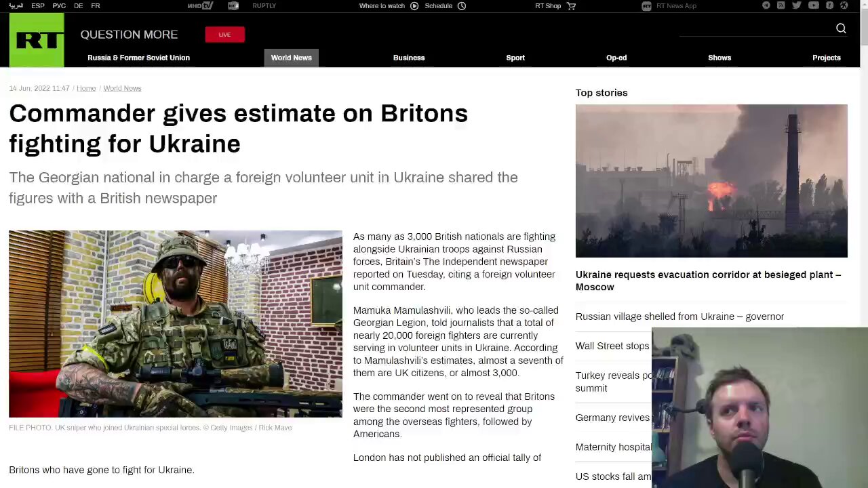This screenshot has width=868, height=488.
Task: Open the Twitter social icon
Action: 797,5
